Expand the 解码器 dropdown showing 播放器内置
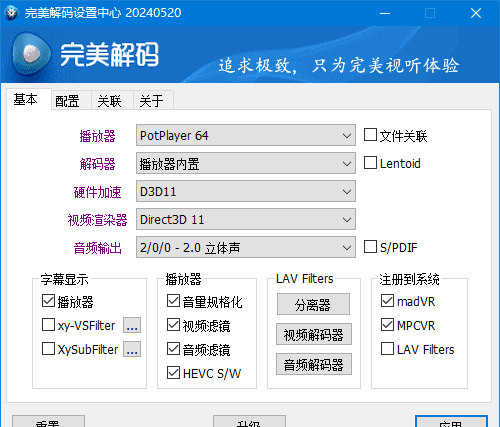This screenshot has width=500, height=427. click(x=246, y=163)
